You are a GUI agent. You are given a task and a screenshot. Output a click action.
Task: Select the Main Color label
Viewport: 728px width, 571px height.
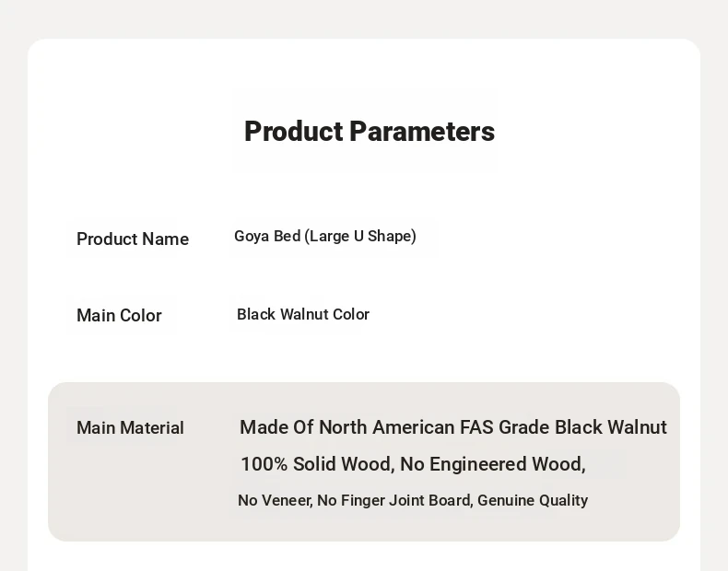coord(119,315)
